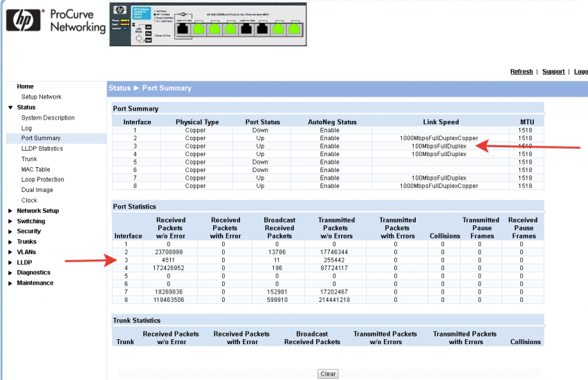Click the Refresh link
The width and height of the screenshot is (588, 380).
pos(521,72)
